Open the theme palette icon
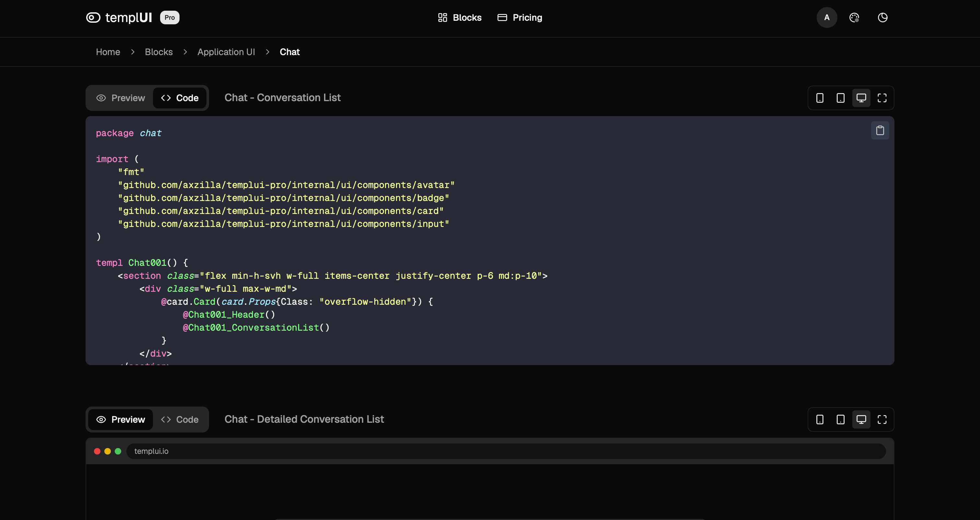Screen dimensions: 980x520 coord(854,18)
